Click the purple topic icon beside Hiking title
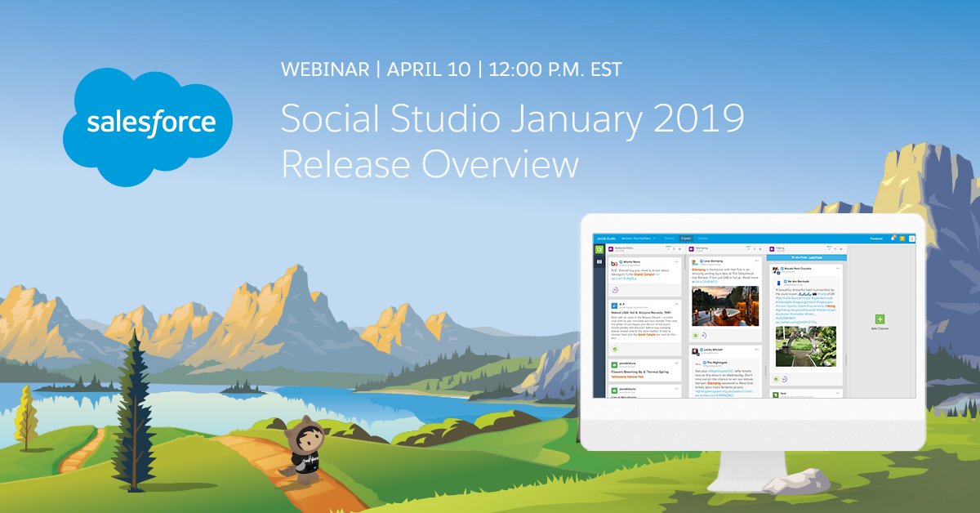 pyautogui.click(x=772, y=249)
